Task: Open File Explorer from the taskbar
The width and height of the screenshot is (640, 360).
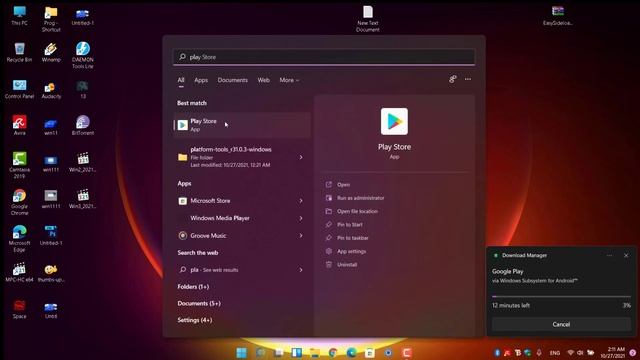Action: click(315, 353)
